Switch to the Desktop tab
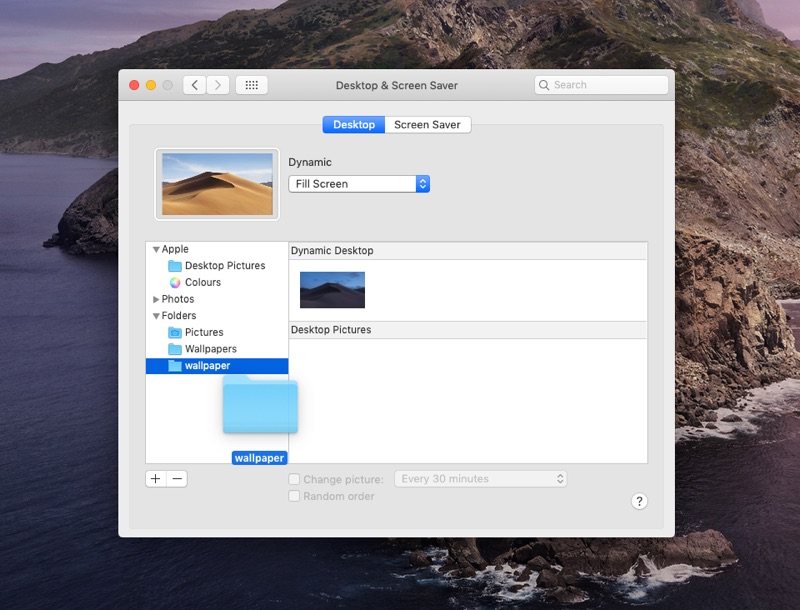Screen dimensions: 800x610 coord(354,125)
